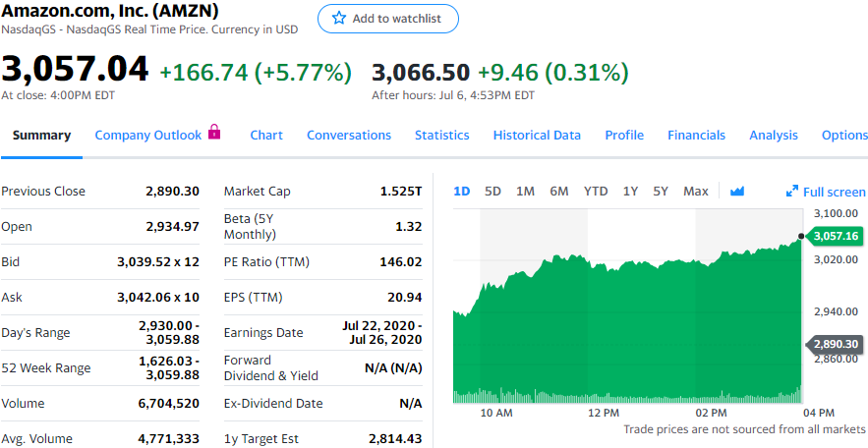This screenshot has height=448, width=868.
Task: Click the Add to watchlist button
Action: (387, 19)
